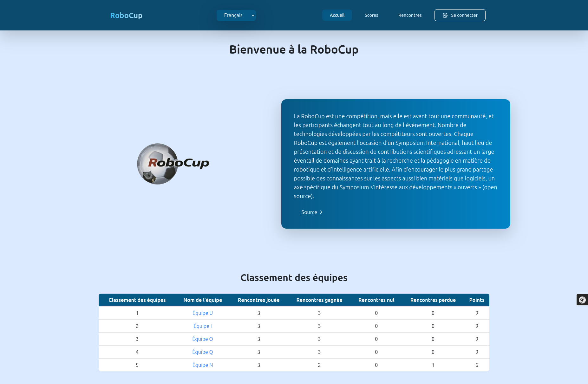Open the Équipe O team page

[x=202, y=339]
